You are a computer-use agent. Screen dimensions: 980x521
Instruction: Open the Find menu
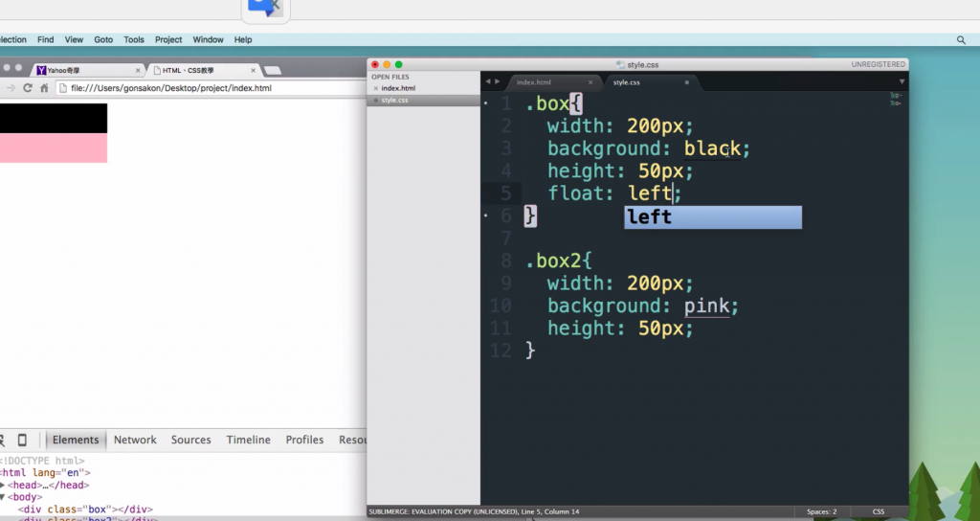coord(45,39)
